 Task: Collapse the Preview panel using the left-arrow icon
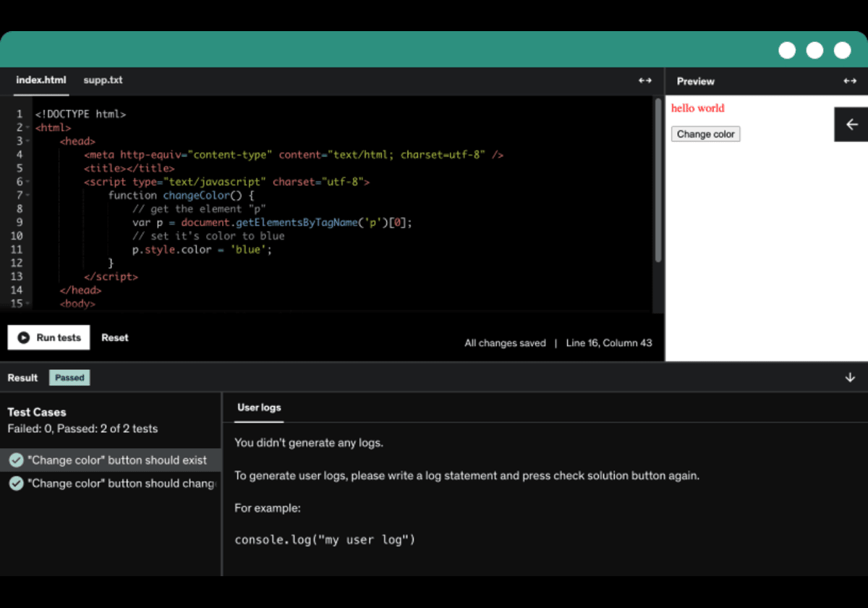[851, 124]
